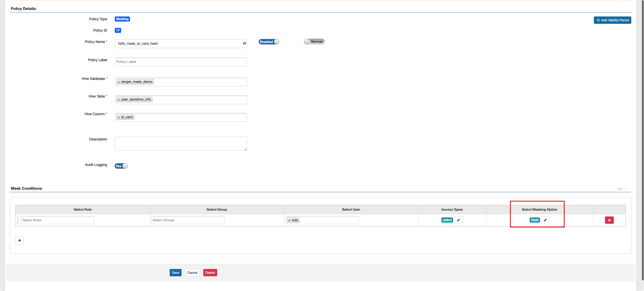The image size is (644, 291).
Task: Toggle the Normal override switch
Action: coord(314,41)
